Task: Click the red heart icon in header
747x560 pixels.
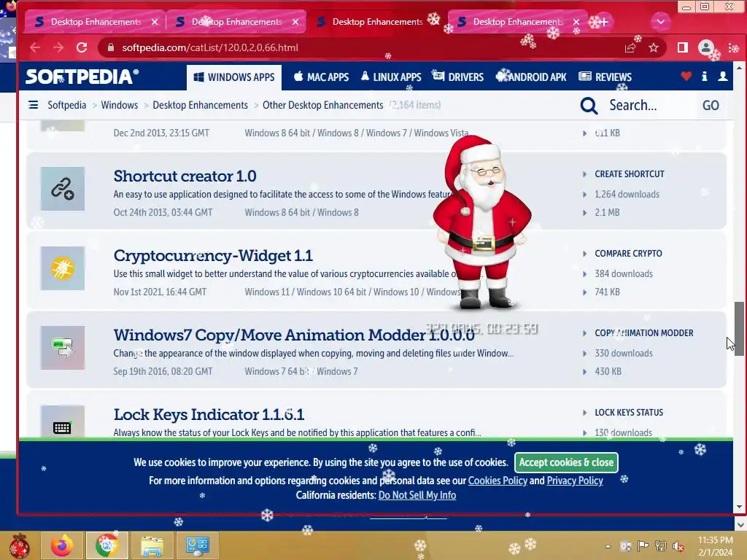Action: pos(686,76)
